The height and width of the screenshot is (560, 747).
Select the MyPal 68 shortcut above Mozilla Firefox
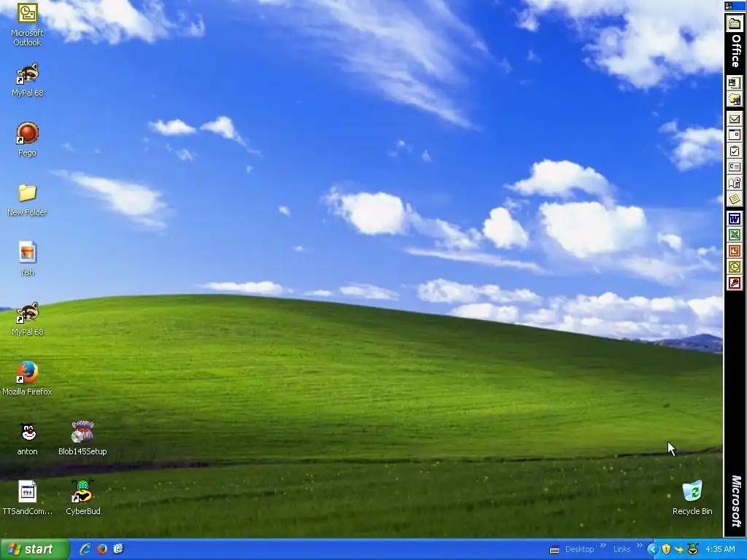[27, 319]
